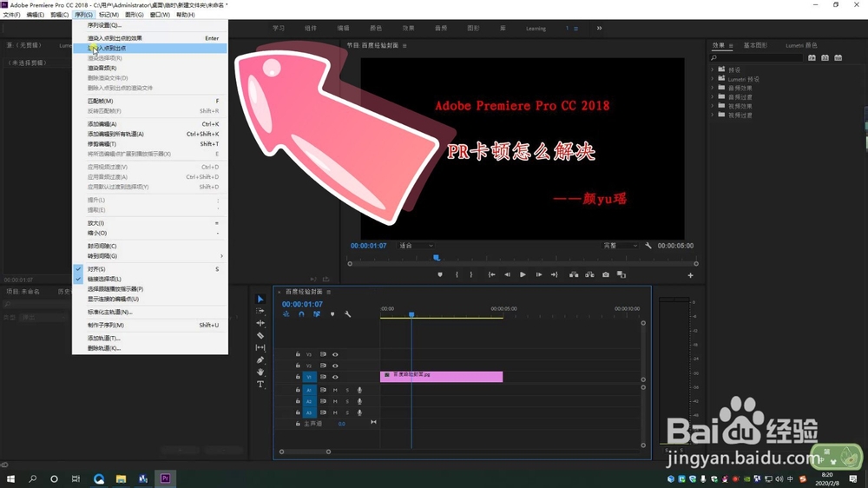Select the Ripple Edit tool
868x488 pixels.
pyautogui.click(x=260, y=323)
